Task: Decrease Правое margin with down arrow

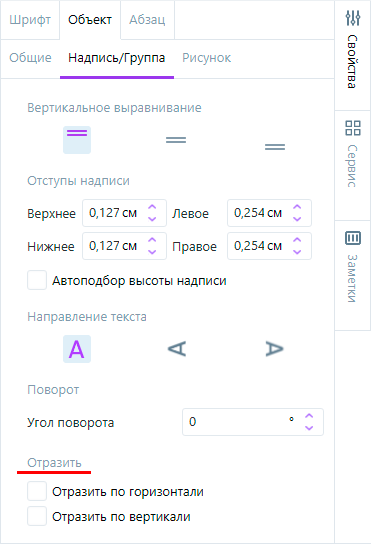Action: [x=297, y=252]
